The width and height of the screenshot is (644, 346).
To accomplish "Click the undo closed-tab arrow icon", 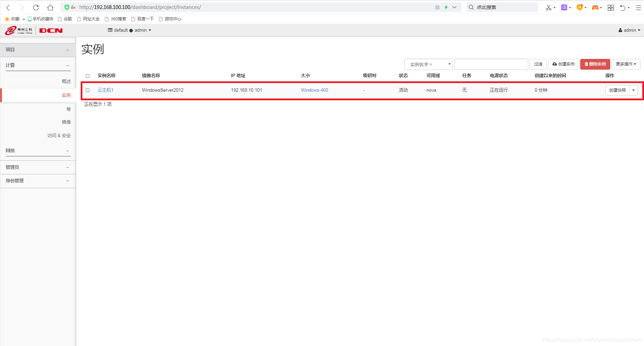I will point(623,7).
